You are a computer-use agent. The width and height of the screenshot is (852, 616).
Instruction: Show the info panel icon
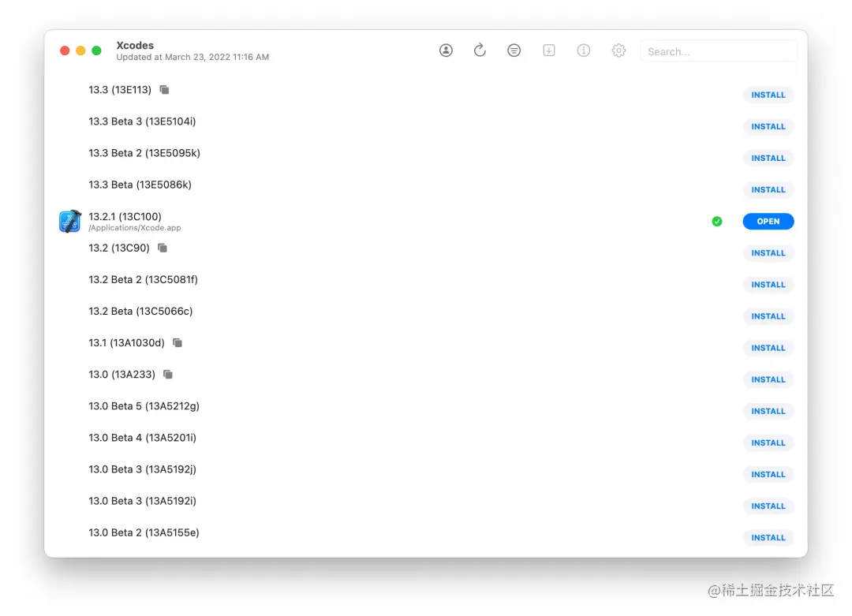584,50
